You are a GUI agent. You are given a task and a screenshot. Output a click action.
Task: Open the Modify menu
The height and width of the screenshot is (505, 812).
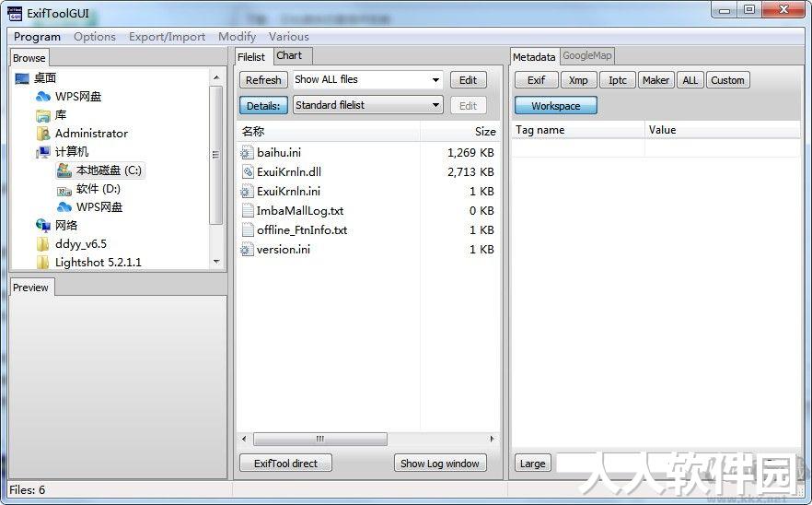(x=237, y=37)
